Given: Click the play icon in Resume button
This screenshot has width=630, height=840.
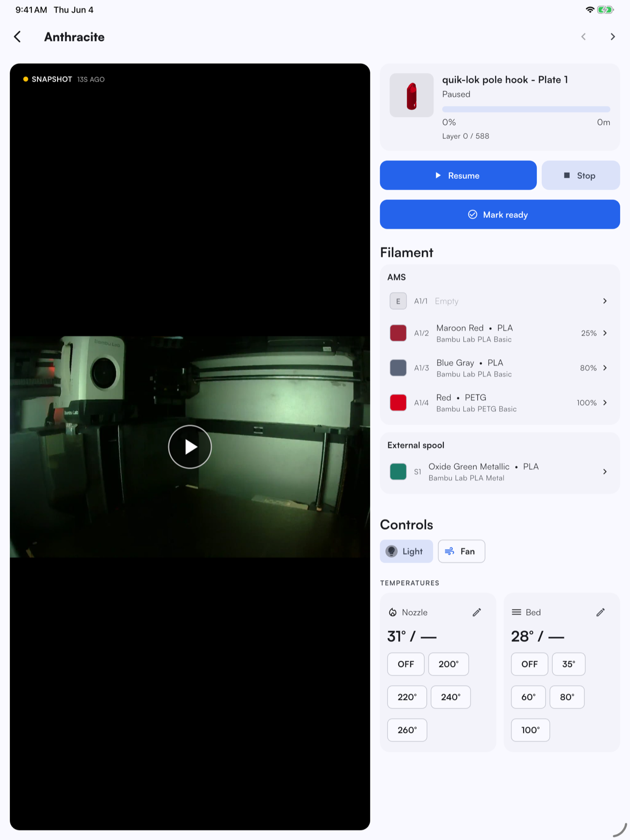Looking at the screenshot, I should [x=438, y=175].
